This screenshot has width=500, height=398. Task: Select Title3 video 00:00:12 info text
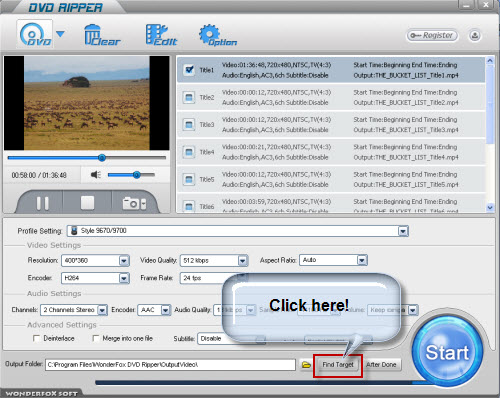[x=276, y=120]
